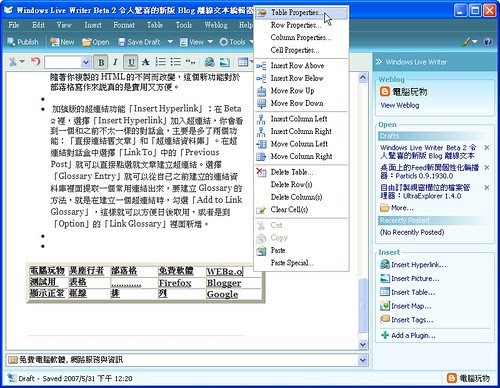Select Insert Column Right
The image size is (500, 388).
pyautogui.click(x=301, y=131)
